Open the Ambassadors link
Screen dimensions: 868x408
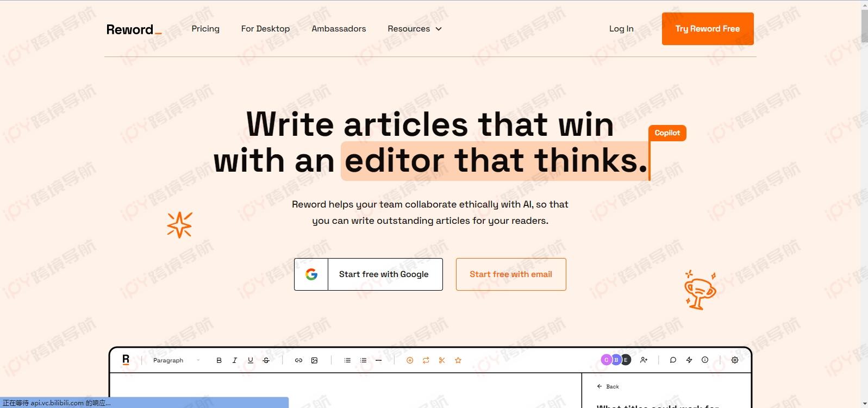[339, 29]
